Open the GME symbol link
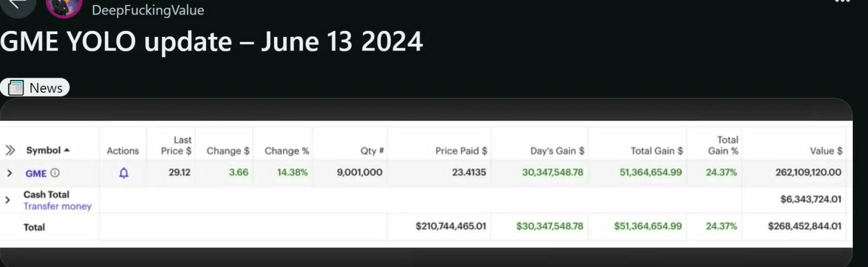This screenshot has width=868, height=267. tap(36, 173)
